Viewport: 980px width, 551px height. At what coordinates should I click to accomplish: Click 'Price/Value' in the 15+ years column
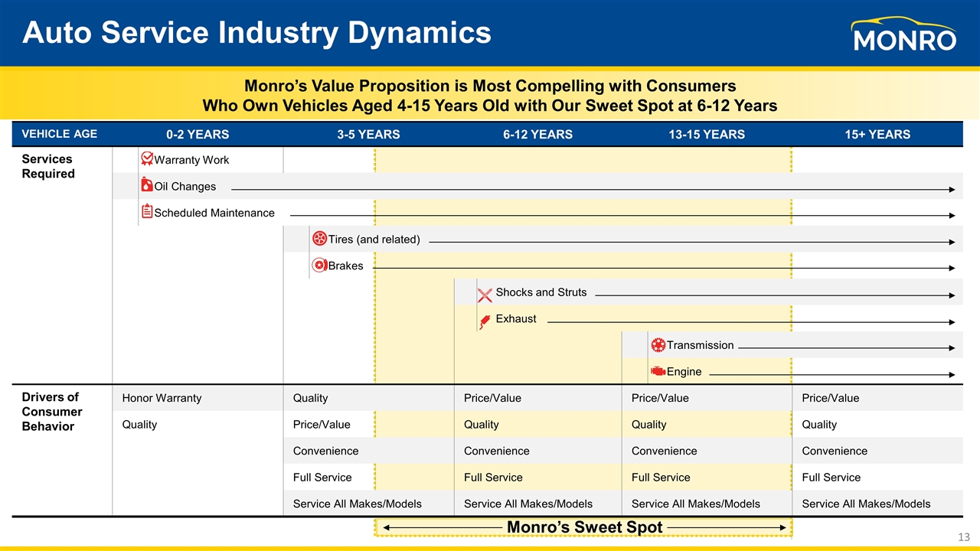tap(830, 398)
